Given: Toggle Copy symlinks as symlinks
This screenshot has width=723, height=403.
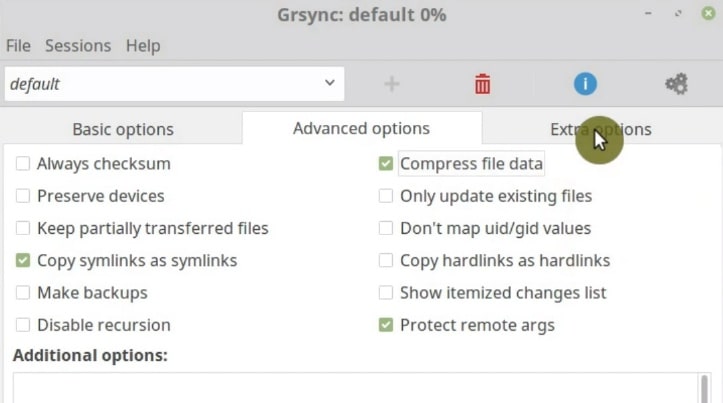Looking at the screenshot, I should 23,260.
